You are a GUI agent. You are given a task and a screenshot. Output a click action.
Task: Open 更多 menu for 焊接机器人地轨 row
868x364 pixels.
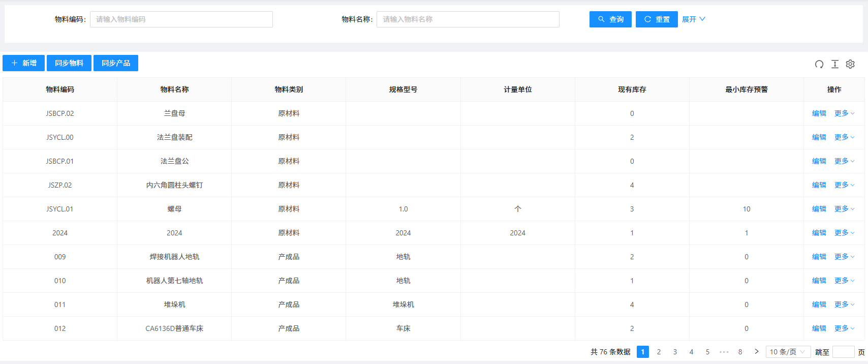coord(845,257)
